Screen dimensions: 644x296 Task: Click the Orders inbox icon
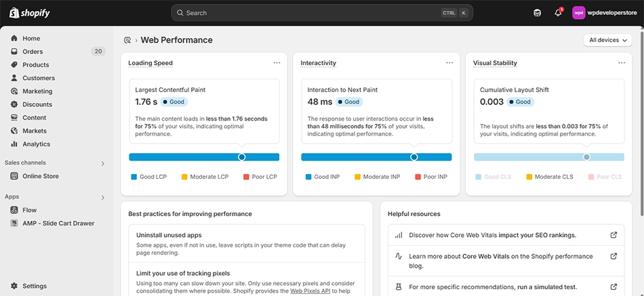(14, 51)
